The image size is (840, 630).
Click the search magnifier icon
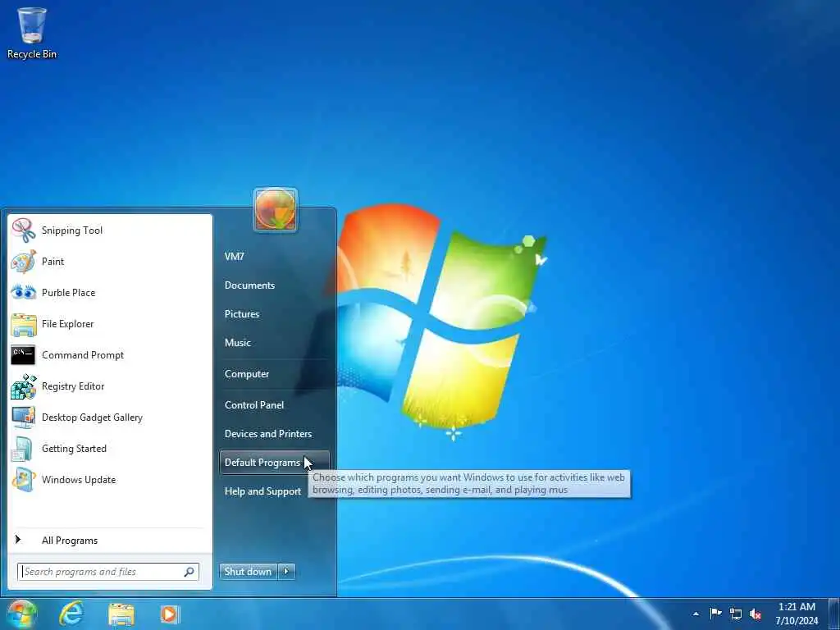[189, 572]
